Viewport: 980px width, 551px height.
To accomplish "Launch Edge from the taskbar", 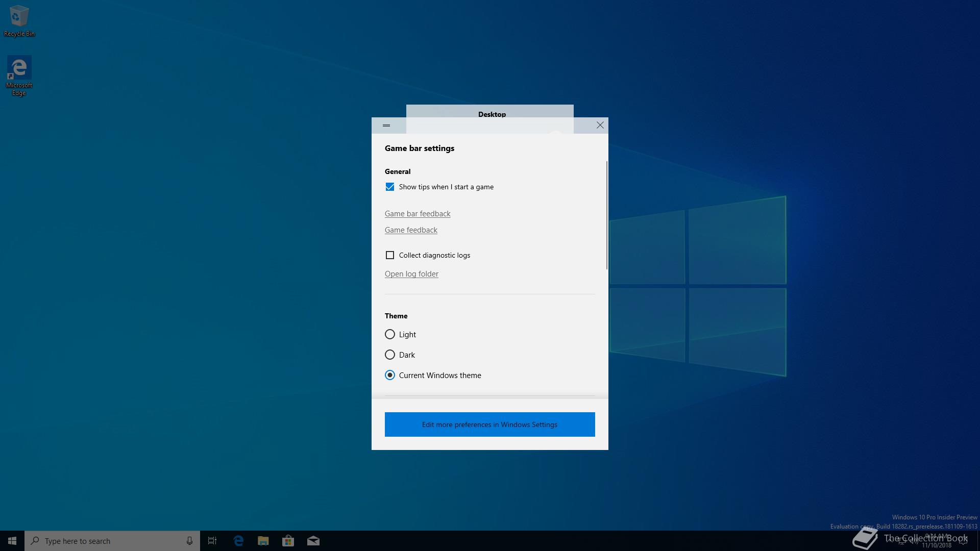I will [x=238, y=541].
